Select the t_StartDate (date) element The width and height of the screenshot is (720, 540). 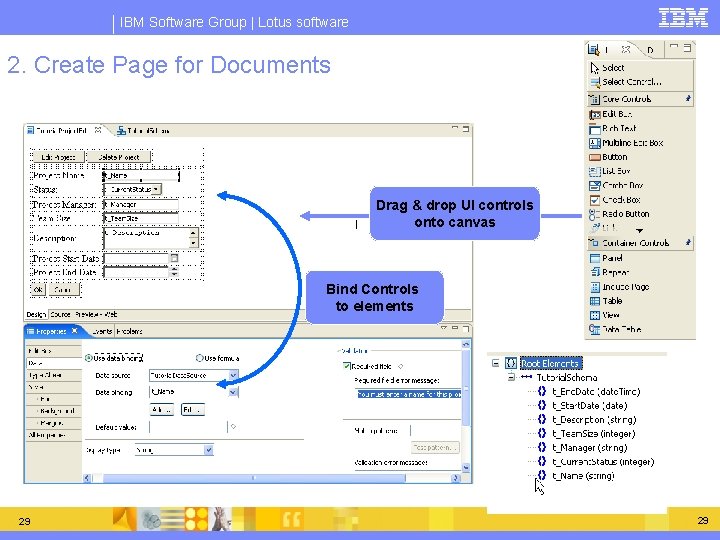[x=590, y=405]
